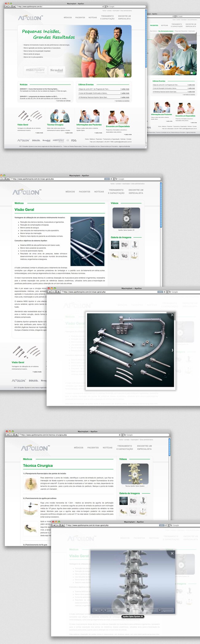Click the reload icon in the home page address bar
The height and width of the screenshot is (644, 200).
click(103, 6)
